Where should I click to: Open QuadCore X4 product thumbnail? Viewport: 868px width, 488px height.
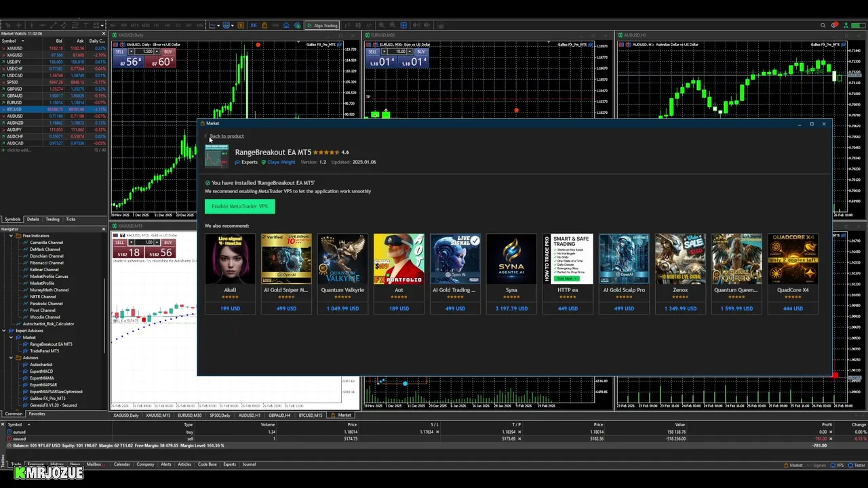tap(793, 259)
